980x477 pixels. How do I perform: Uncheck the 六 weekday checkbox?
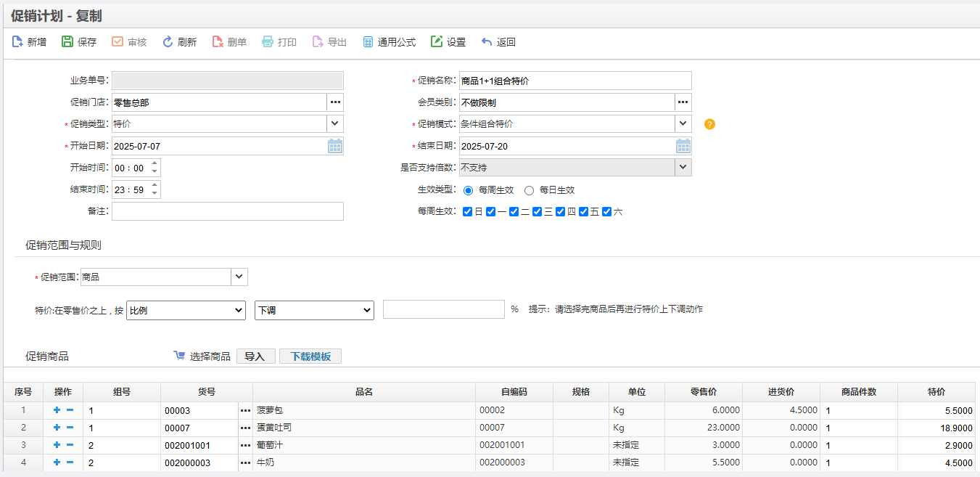607,212
